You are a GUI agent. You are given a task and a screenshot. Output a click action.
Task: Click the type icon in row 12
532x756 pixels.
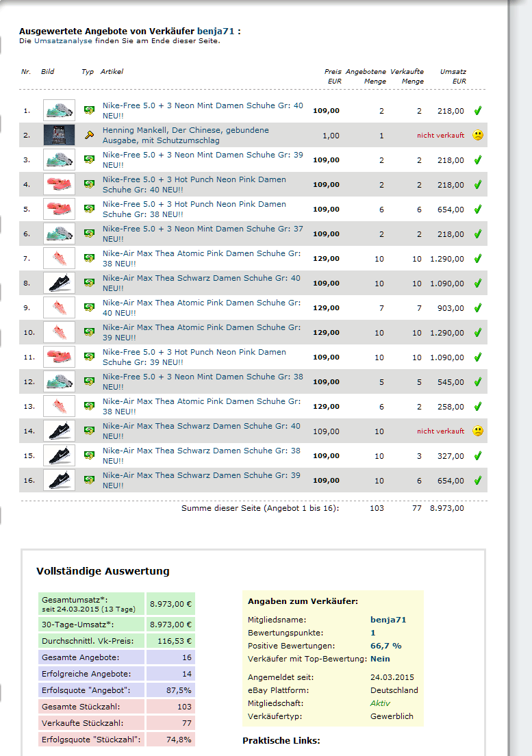point(88,381)
